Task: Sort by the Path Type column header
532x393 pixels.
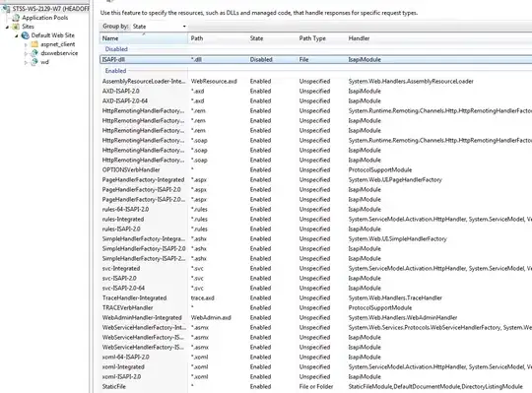Action: point(321,38)
